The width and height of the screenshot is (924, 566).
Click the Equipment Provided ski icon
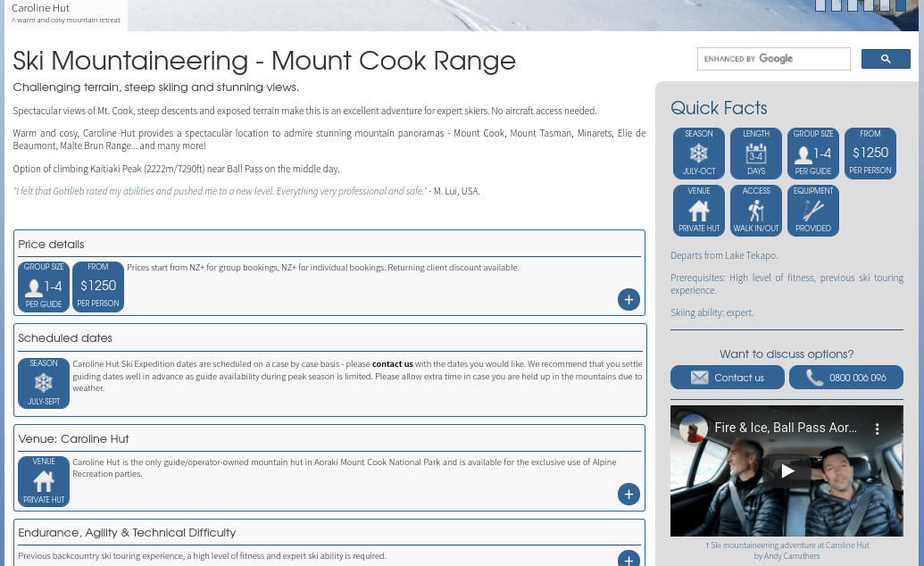[813, 211]
